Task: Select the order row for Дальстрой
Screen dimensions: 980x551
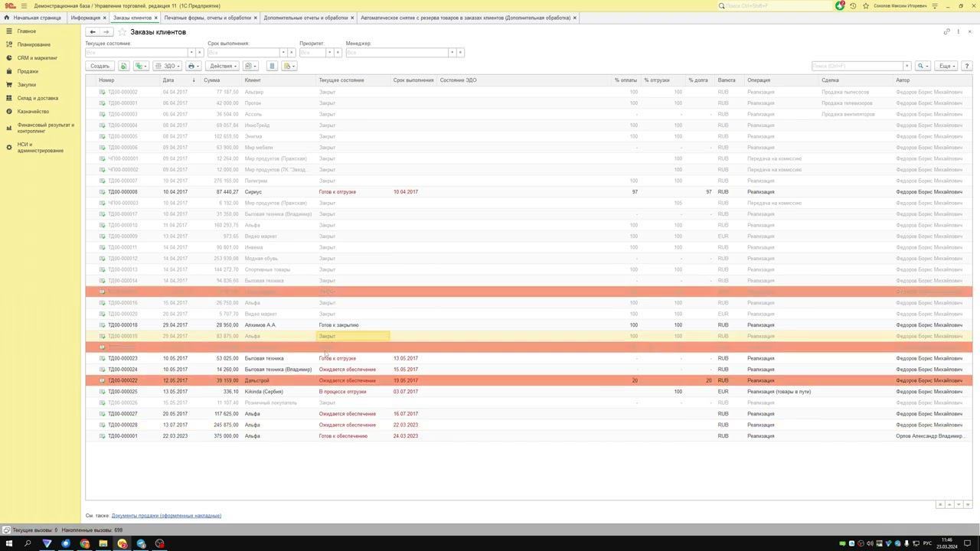Action: coord(528,380)
